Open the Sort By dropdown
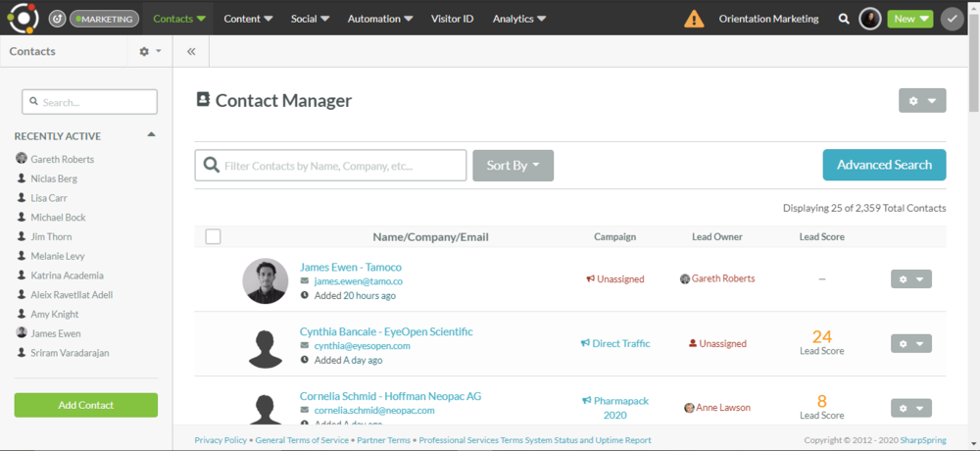The image size is (980, 451). pyautogui.click(x=514, y=166)
